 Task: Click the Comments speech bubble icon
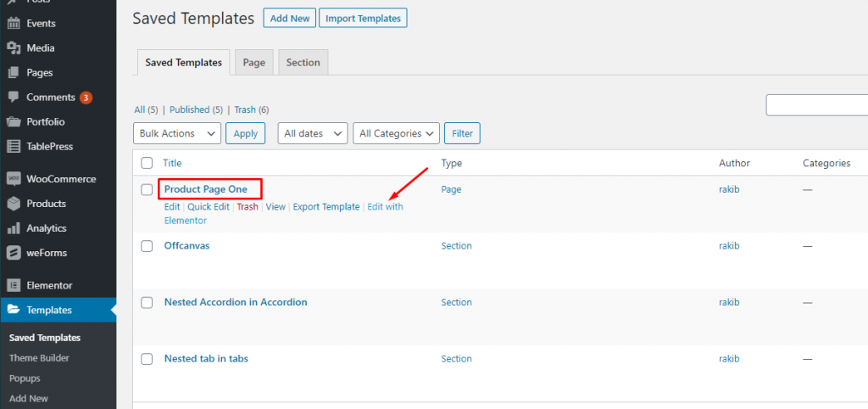coord(14,97)
